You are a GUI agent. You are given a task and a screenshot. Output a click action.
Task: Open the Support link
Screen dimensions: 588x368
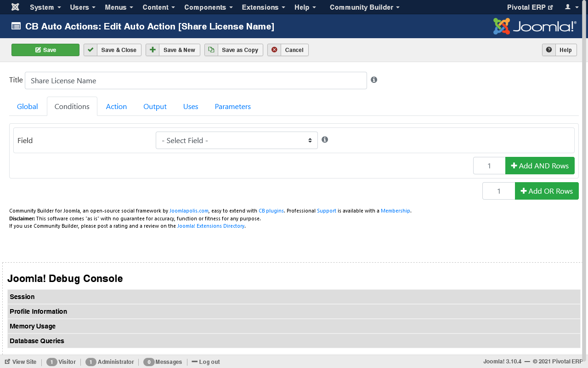tap(327, 211)
